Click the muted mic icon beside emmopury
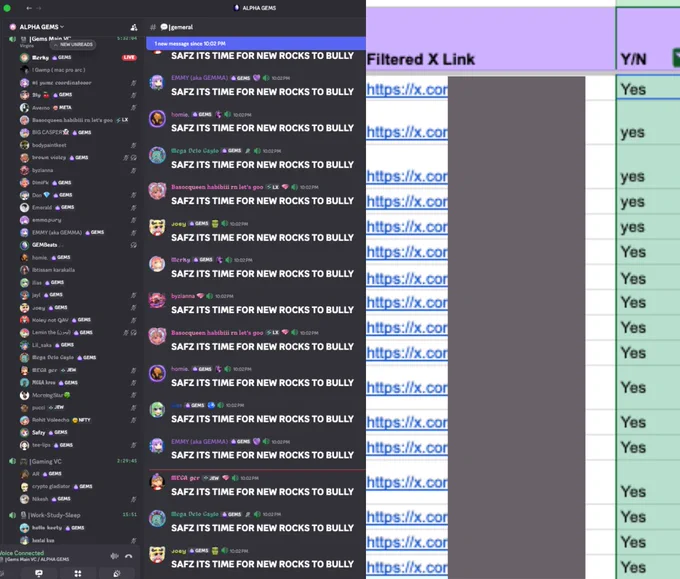Screen dimensions: 680x579 click(133, 220)
